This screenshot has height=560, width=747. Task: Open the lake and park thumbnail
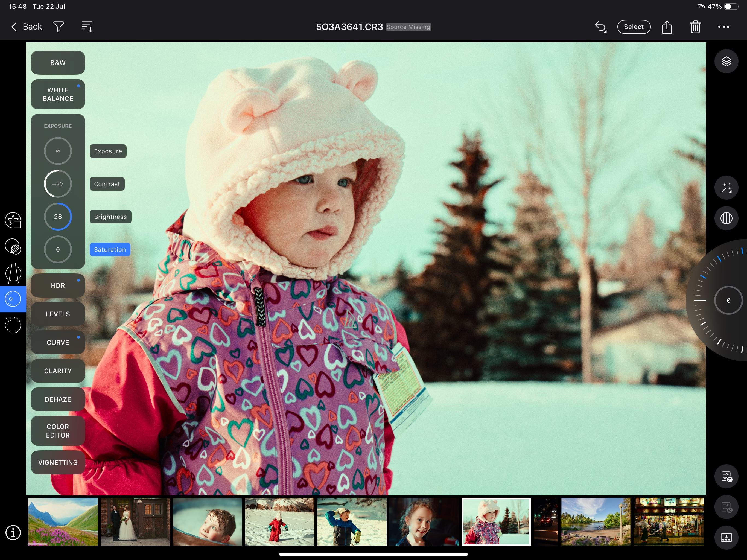(596, 521)
